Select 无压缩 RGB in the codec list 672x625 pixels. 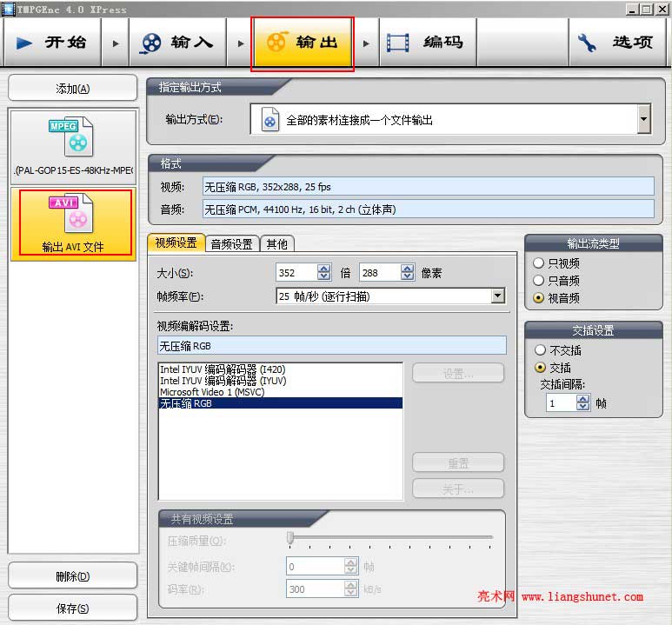[x=280, y=403]
